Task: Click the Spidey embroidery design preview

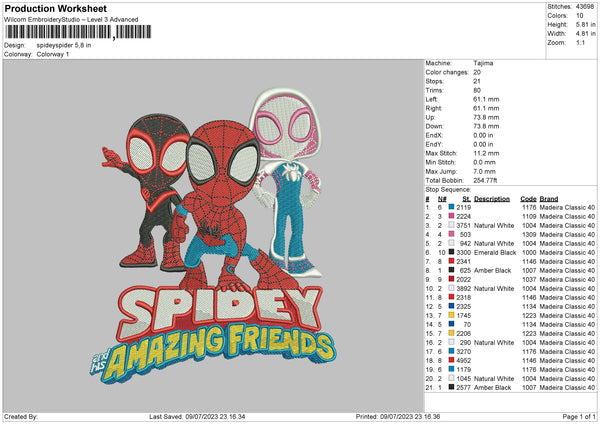Action: 213,236
